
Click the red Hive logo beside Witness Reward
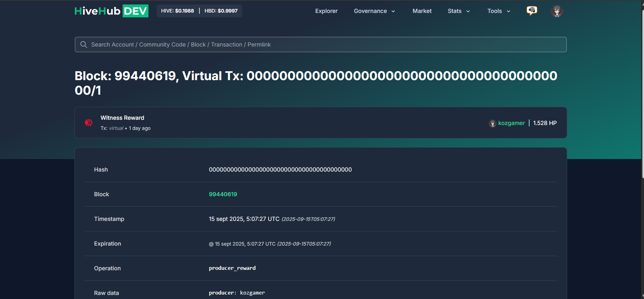pos(89,123)
